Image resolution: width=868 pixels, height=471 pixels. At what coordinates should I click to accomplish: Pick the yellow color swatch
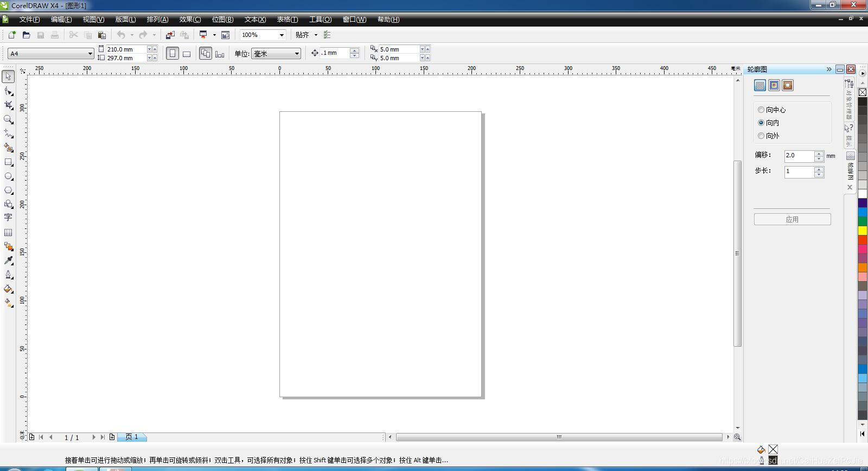pyautogui.click(x=862, y=231)
